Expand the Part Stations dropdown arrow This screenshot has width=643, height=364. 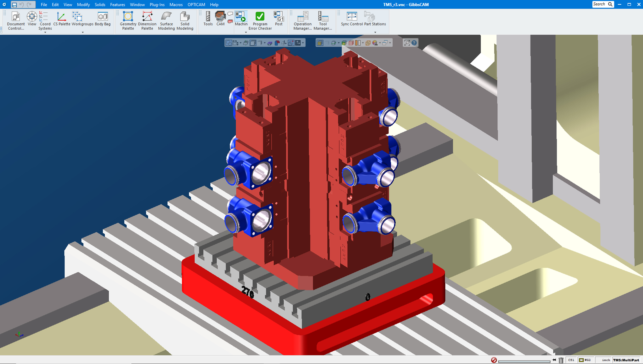click(x=375, y=32)
